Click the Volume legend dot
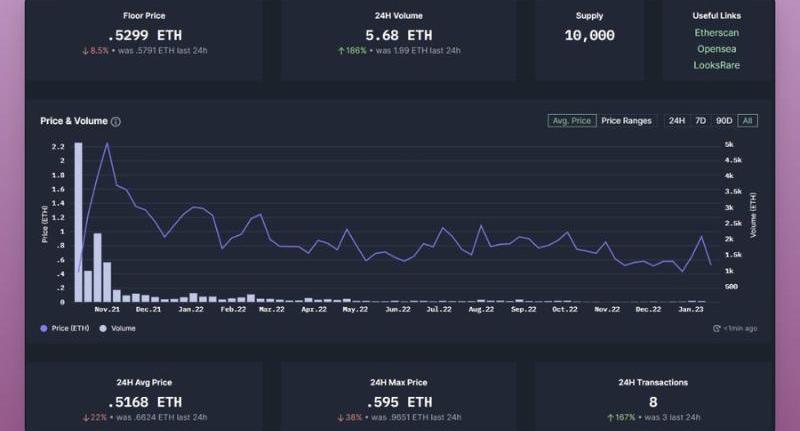The height and width of the screenshot is (431, 800). click(x=103, y=328)
